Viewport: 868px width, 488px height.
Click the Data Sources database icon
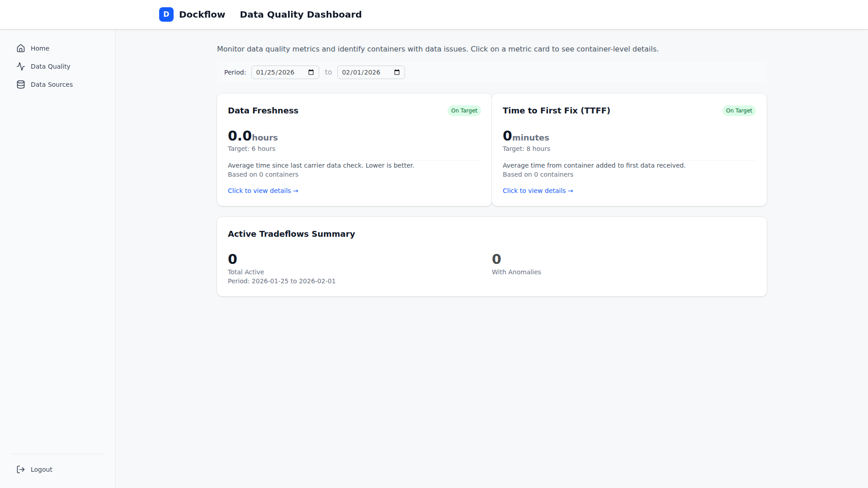point(21,84)
